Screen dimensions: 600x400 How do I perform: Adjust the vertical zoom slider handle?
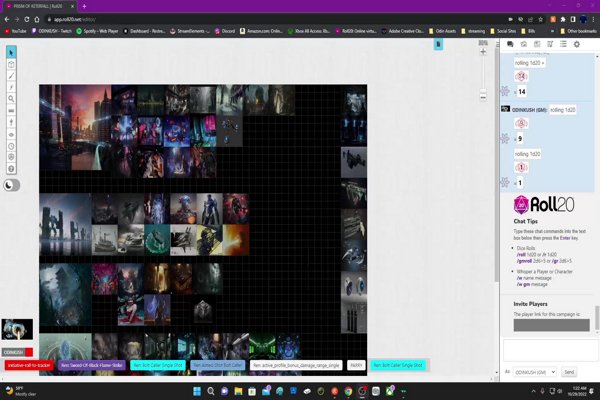coord(483,91)
